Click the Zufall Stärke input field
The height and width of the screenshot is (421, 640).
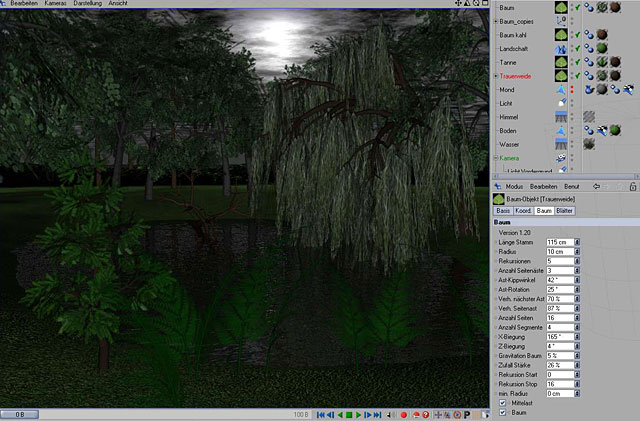point(560,365)
